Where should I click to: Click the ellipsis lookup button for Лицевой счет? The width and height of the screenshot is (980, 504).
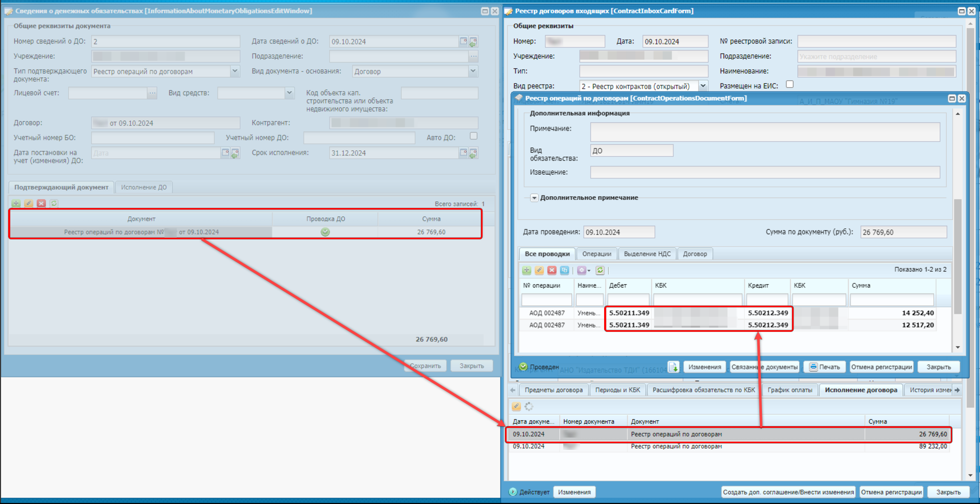pyautogui.click(x=152, y=93)
